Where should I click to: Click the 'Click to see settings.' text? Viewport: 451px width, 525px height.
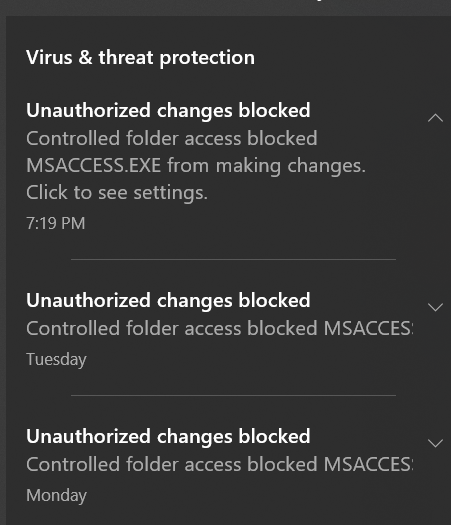[117, 193]
